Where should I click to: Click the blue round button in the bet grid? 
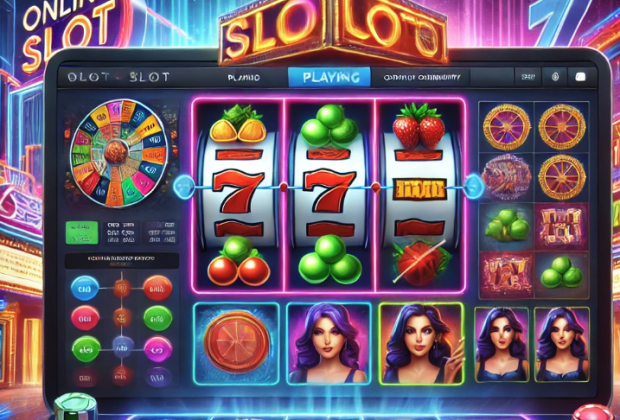pyautogui.click(x=85, y=288)
